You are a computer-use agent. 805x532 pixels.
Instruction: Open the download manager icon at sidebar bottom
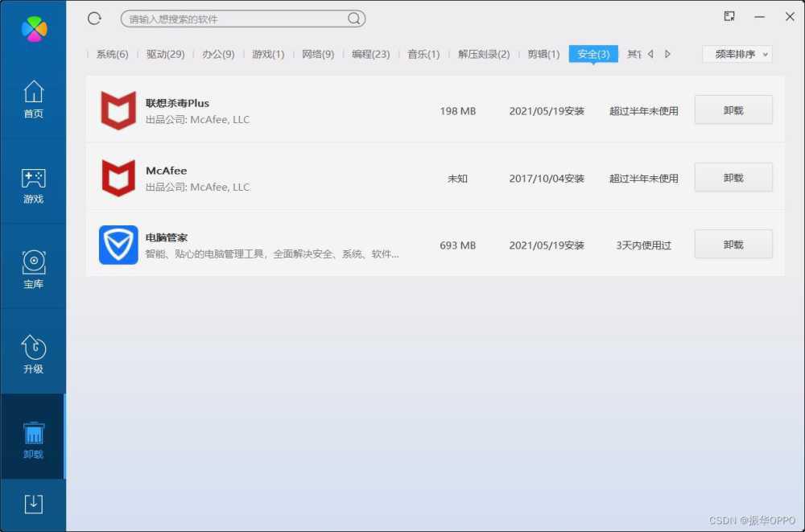pyautogui.click(x=33, y=503)
